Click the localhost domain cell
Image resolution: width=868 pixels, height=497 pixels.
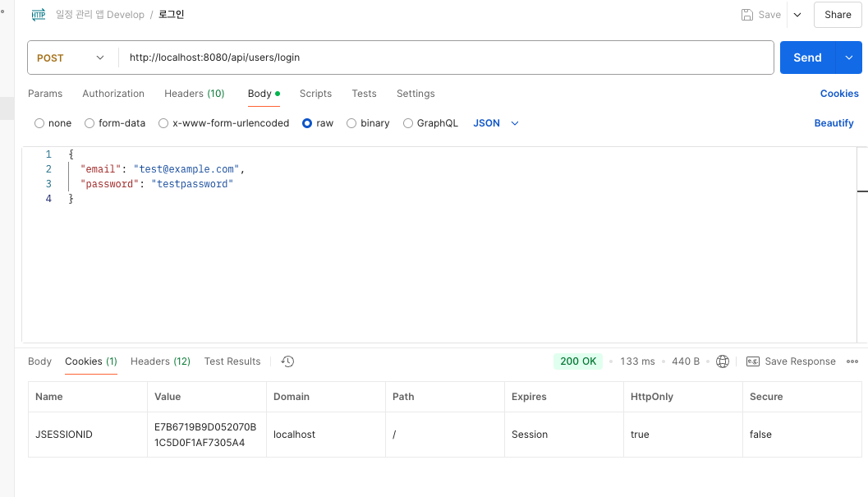tap(326, 435)
